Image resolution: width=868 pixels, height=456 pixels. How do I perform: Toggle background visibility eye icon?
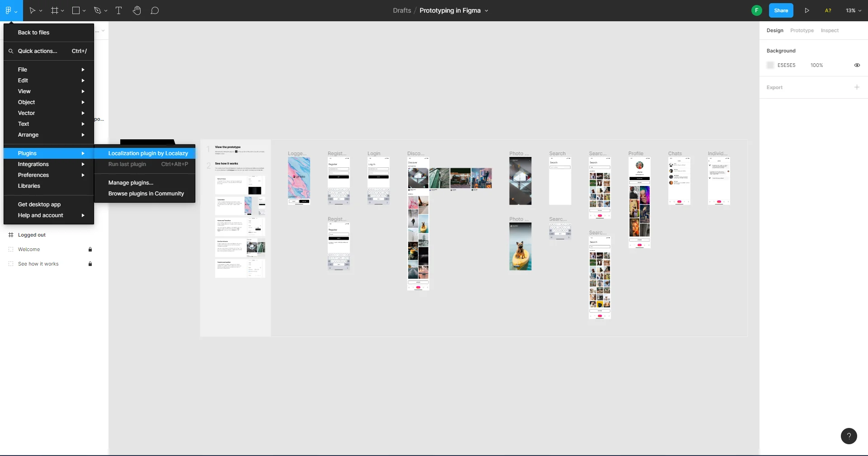857,65
